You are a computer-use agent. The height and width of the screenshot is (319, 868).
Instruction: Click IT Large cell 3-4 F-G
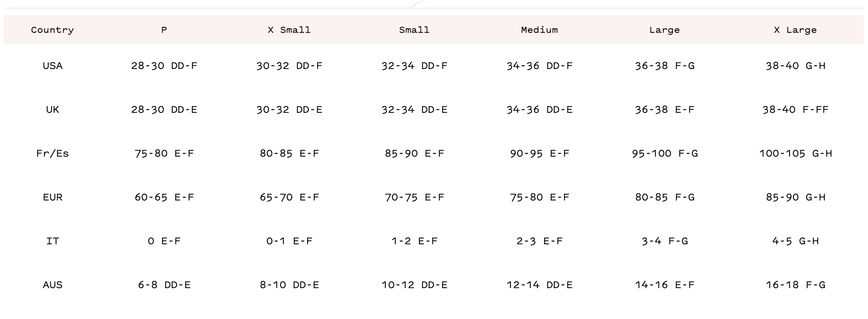tap(664, 241)
